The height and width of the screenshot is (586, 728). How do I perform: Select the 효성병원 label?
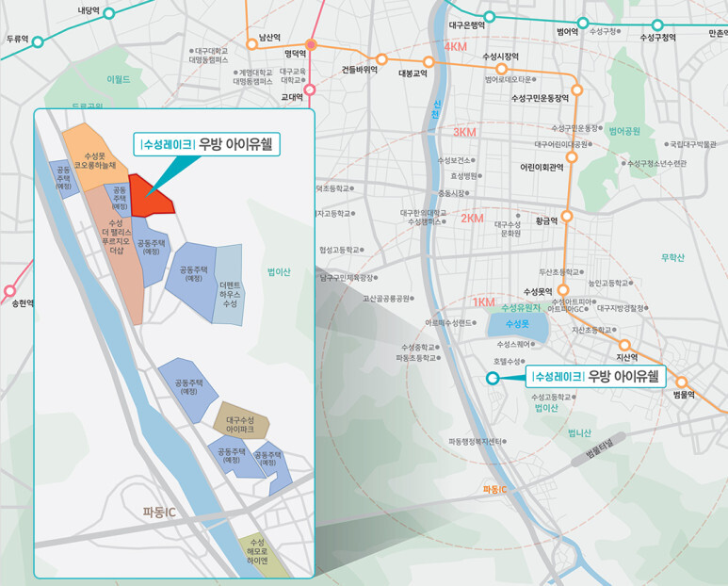tap(463, 176)
